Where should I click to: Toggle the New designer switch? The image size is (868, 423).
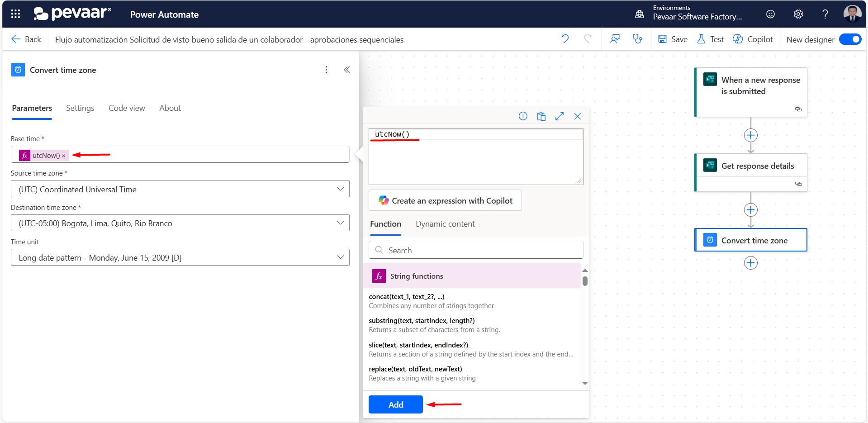850,39
